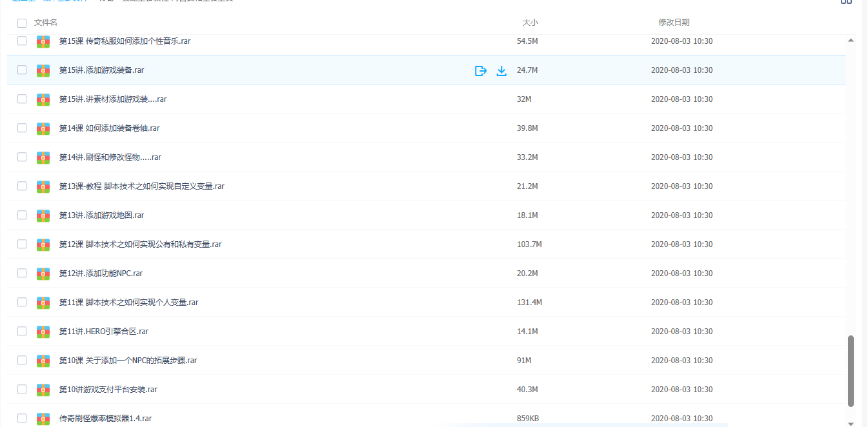This screenshot has height=427, width=868.
Task: Click the archive icon beside 第13讲.添加游戏地图.rar
Action: tap(43, 215)
